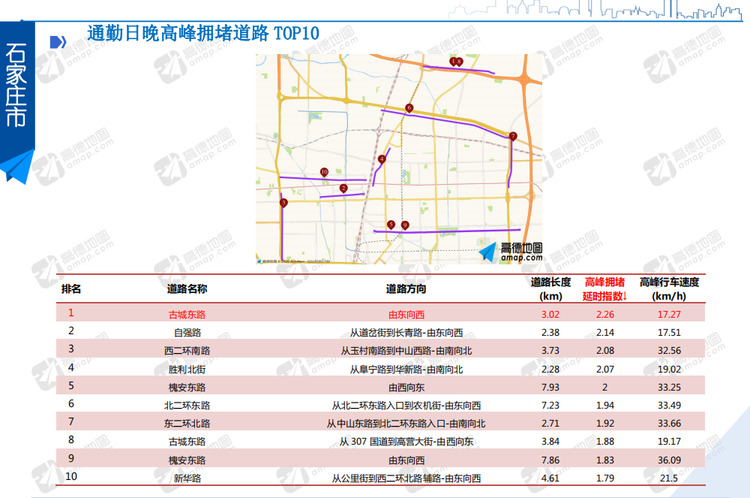The width and height of the screenshot is (750, 498).
Task: Click 由西向东 in the rank 5 row
Action: coord(406,387)
